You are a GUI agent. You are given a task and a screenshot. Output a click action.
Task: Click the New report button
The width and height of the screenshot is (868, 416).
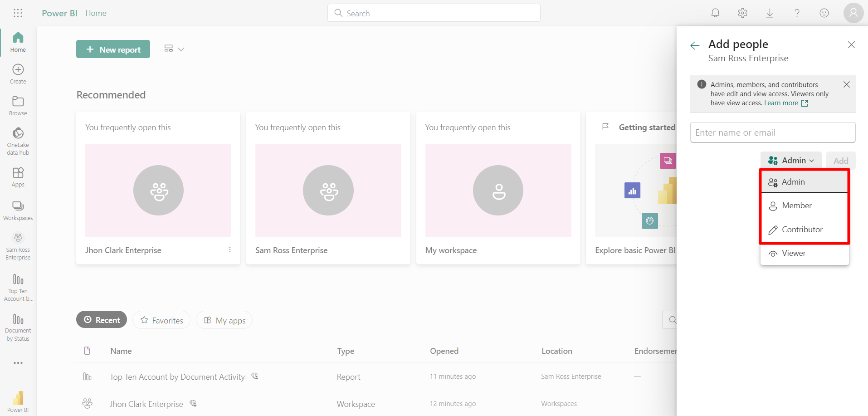(113, 49)
